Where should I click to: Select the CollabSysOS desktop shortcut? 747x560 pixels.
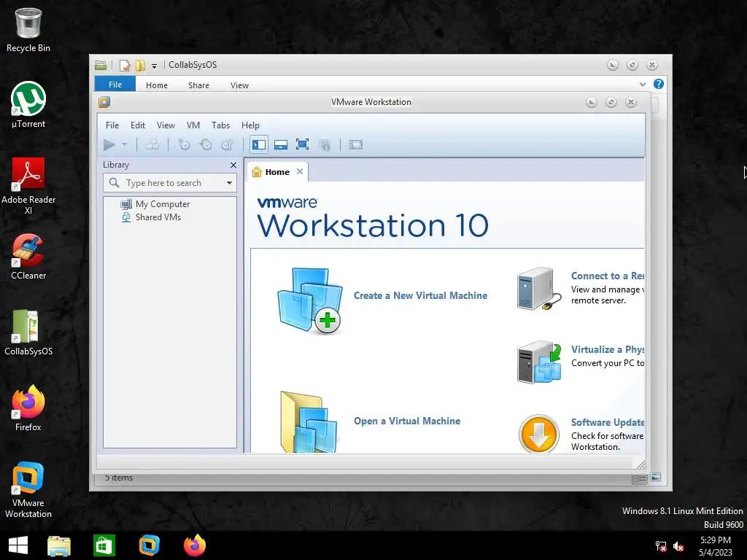click(28, 332)
